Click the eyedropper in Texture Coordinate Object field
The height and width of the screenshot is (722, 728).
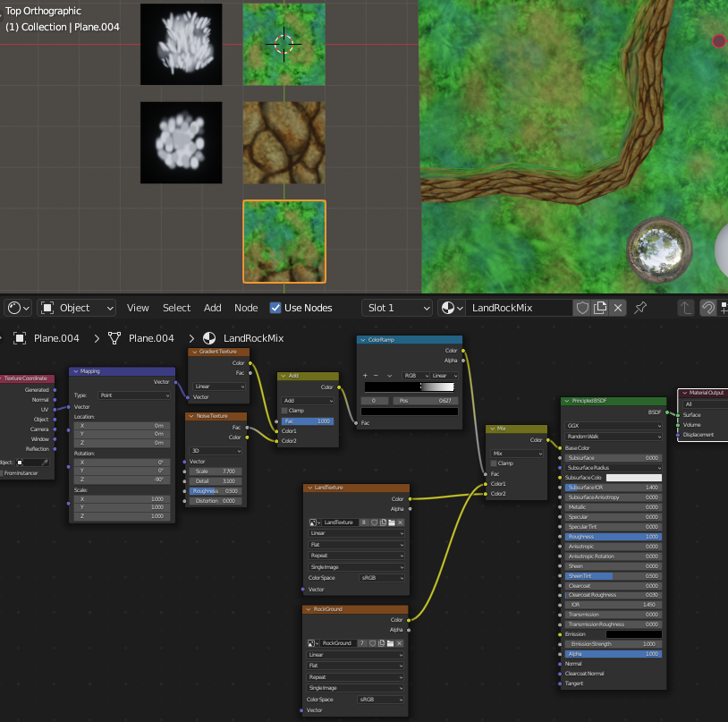pyautogui.click(x=45, y=463)
